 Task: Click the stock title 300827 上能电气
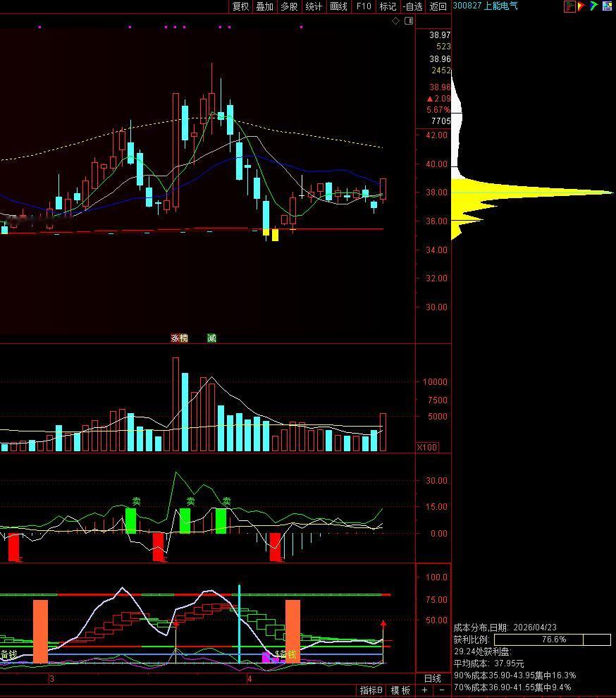pos(485,6)
